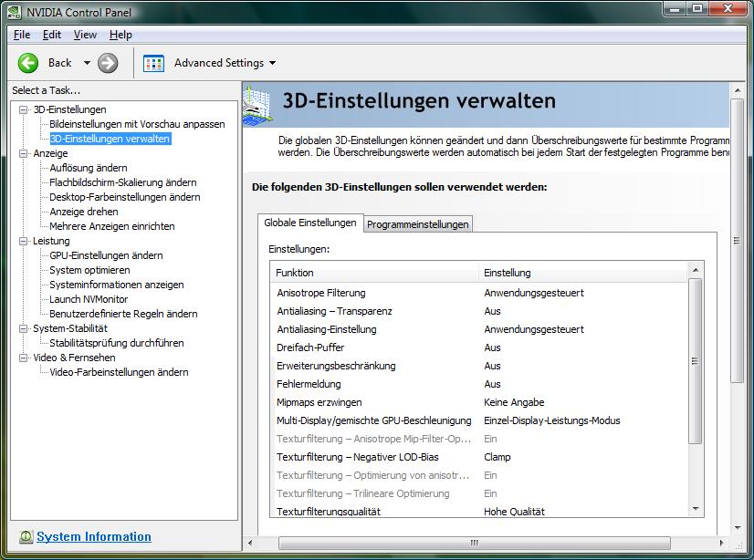Select the Texturfilterungsqualität row

point(479,511)
